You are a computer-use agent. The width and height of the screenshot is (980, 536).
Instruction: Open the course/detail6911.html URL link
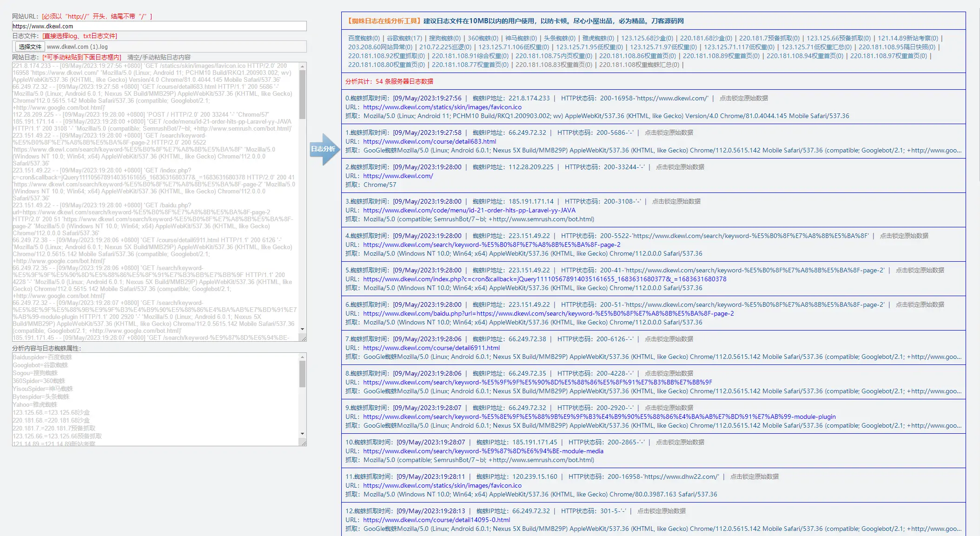431,348
